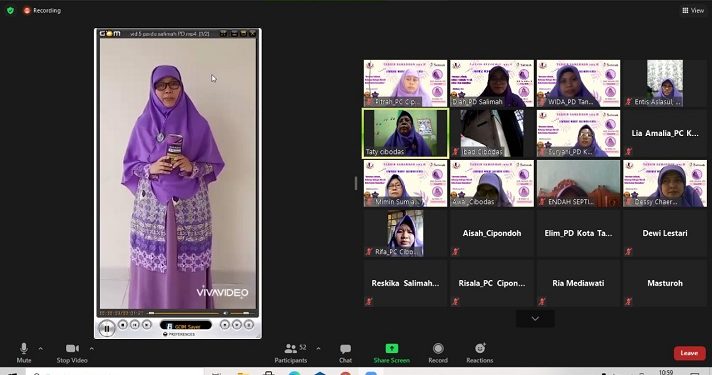The height and width of the screenshot is (375, 712).
Task: Click muted mic icon on Masturoh tile
Action: [x=628, y=301]
